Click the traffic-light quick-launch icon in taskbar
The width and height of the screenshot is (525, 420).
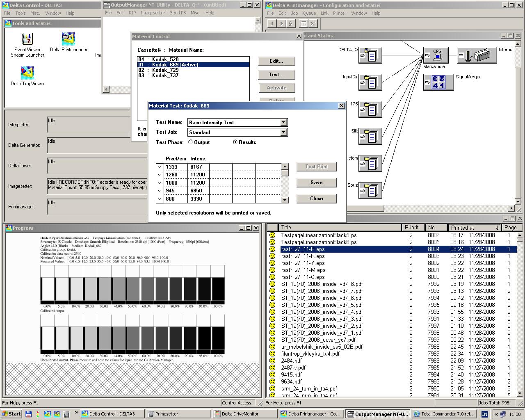point(38,414)
